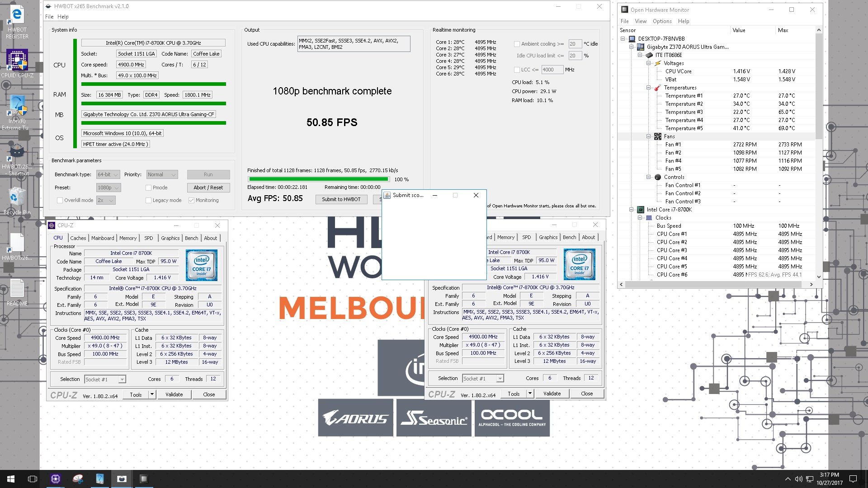Open the CPUID CPU-Z desktop icon
868x488 pixels.
point(17,63)
